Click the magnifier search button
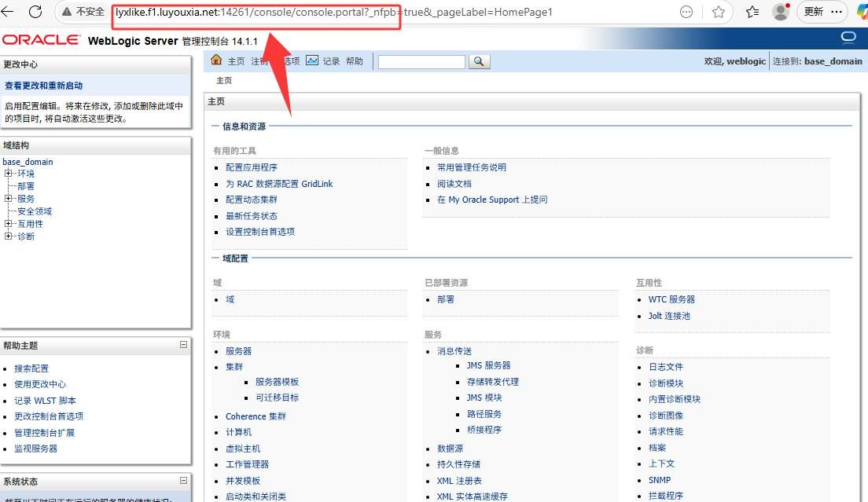The image size is (868, 502). click(479, 61)
